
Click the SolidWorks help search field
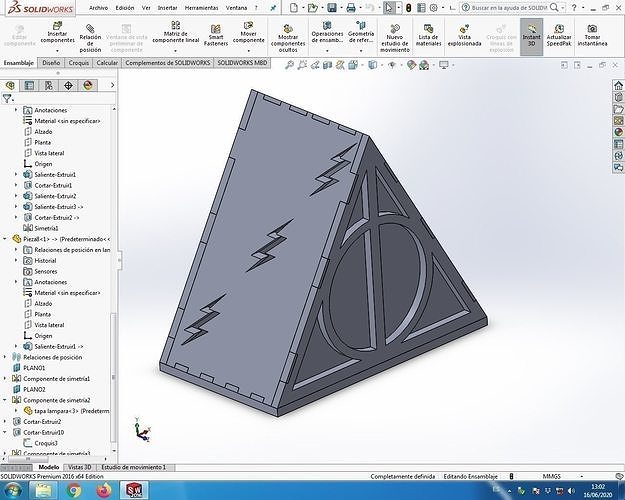tap(510, 8)
